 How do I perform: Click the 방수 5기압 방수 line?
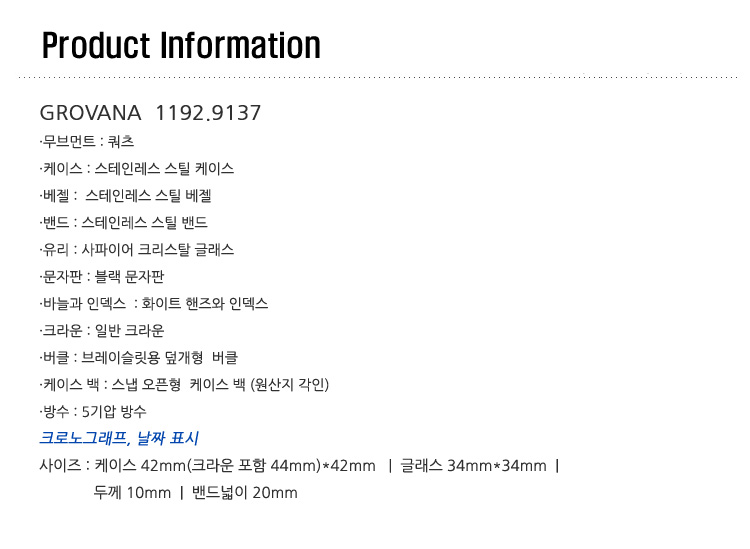click(93, 412)
